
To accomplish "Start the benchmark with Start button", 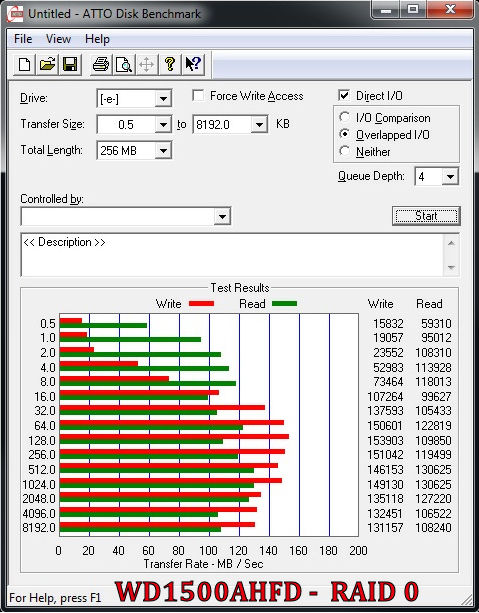I will [426, 216].
